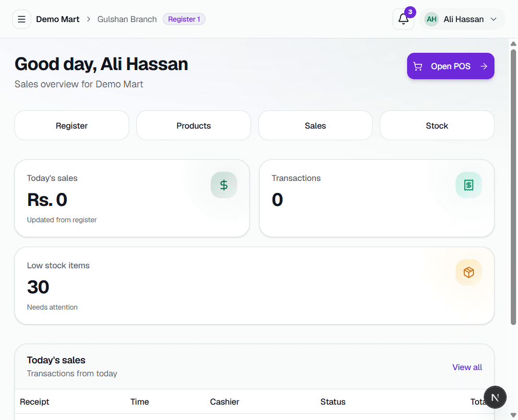Go to the Stock quick link
This screenshot has width=518, height=420.
point(437,125)
